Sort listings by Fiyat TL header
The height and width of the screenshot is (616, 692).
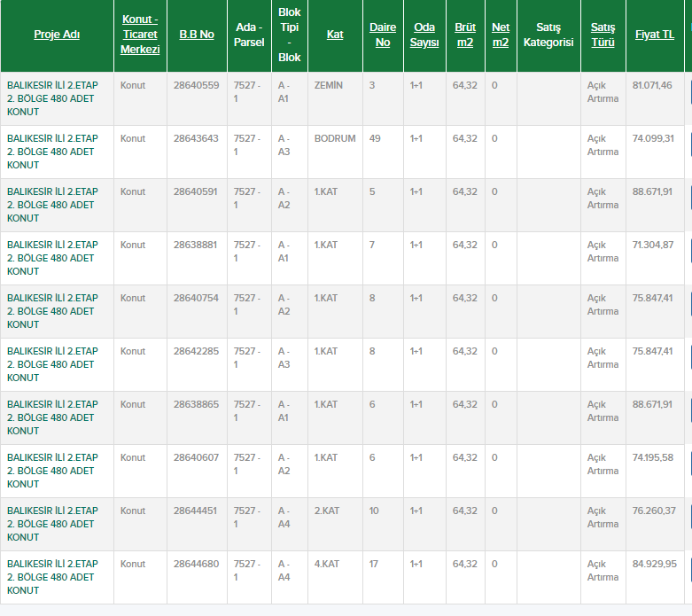[655, 35]
